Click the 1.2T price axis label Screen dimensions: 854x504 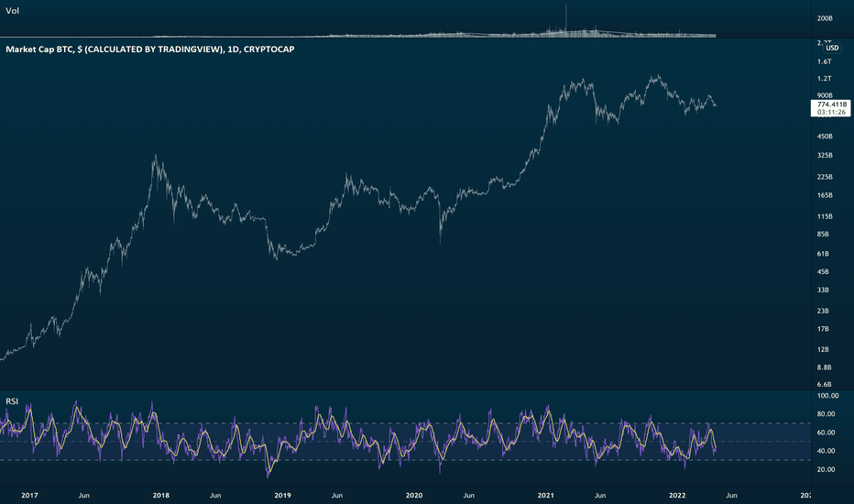824,79
